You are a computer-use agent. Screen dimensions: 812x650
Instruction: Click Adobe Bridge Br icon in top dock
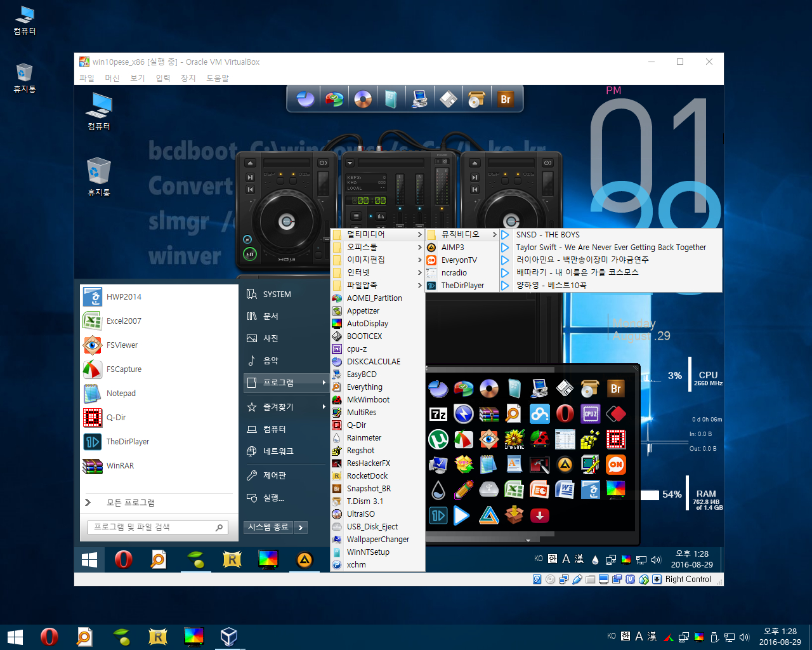coord(506,99)
